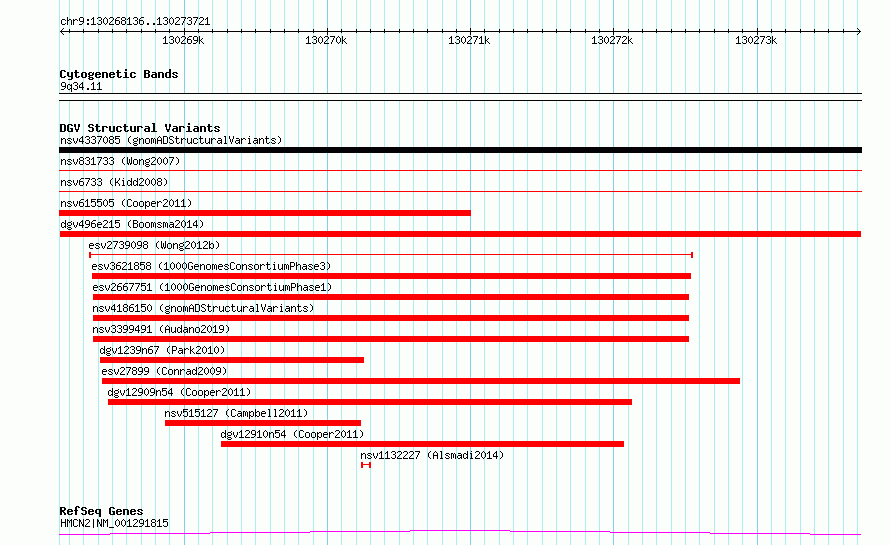Click the magenta HMCN2 gene track line

(460, 532)
